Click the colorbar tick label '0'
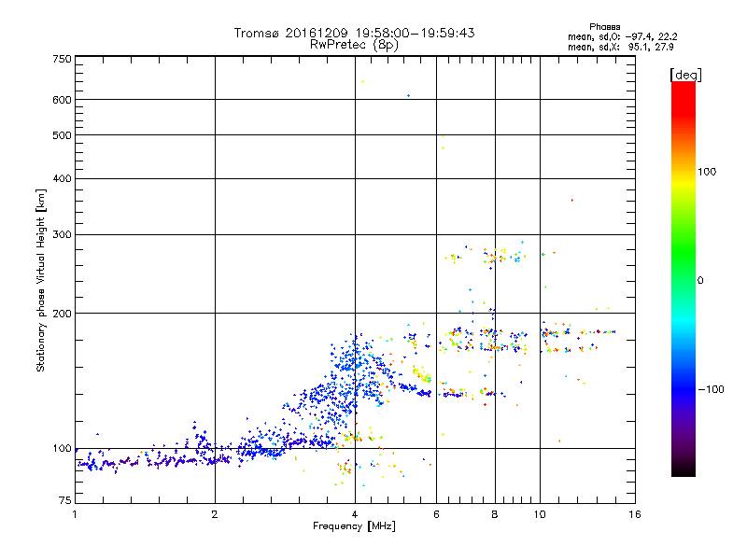This screenshot has width=747, height=560. pos(699,280)
